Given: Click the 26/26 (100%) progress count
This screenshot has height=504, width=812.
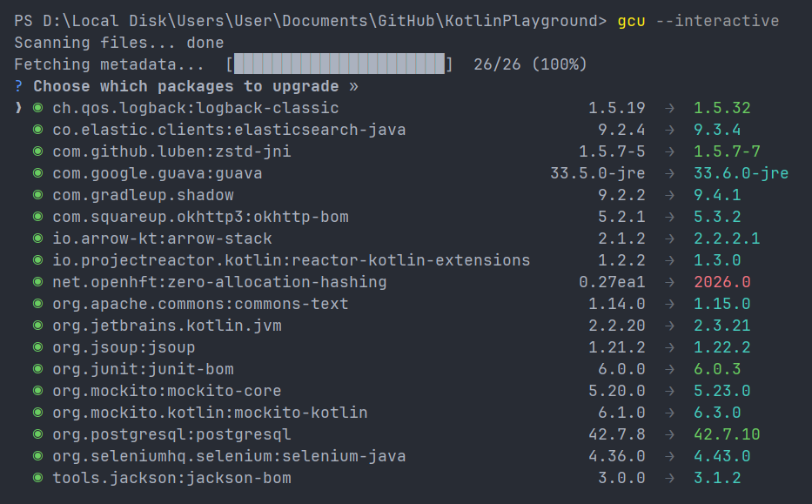Looking at the screenshot, I should tap(530, 64).
